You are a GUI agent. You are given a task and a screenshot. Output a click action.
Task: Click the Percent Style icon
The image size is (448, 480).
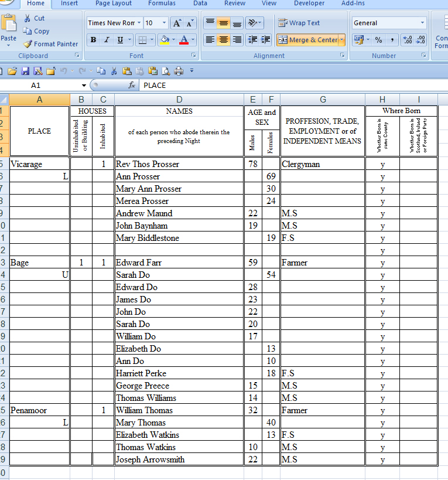click(378, 40)
